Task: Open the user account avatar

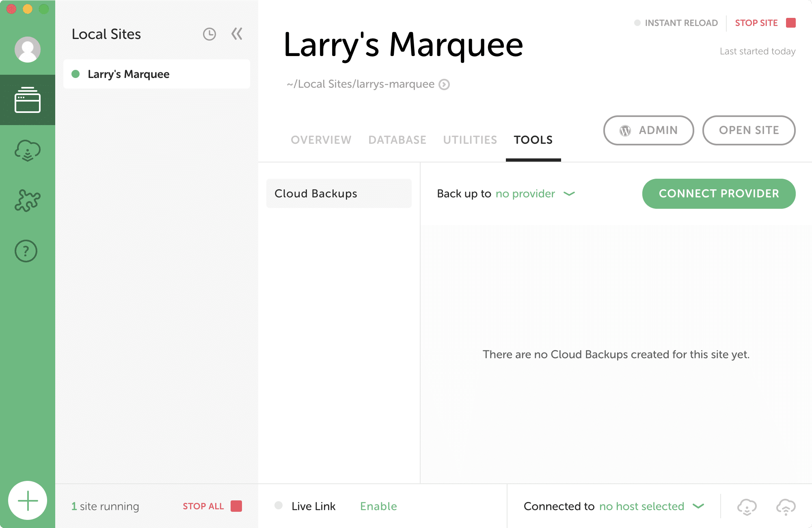Action: (x=28, y=50)
